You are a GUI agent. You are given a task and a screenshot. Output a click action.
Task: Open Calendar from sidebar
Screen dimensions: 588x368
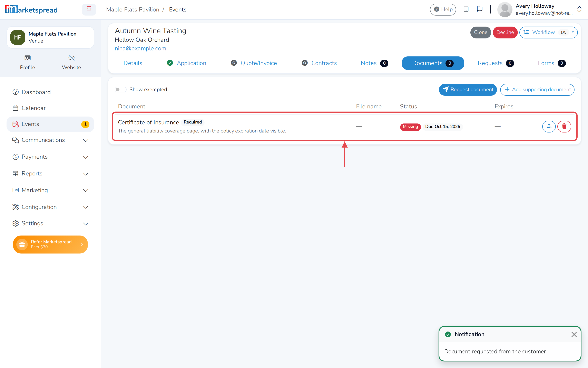coord(50,108)
